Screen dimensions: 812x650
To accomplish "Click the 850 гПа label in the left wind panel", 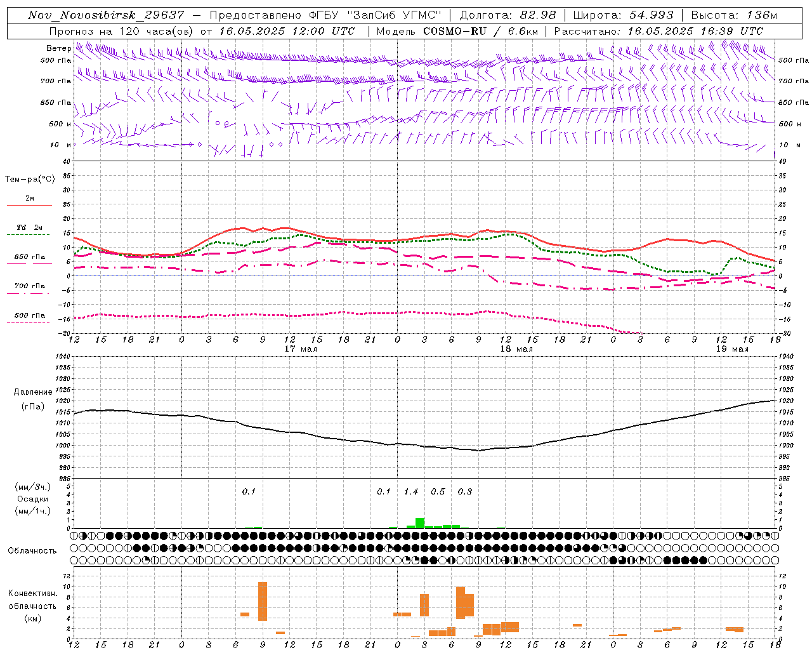I will [x=56, y=102].
